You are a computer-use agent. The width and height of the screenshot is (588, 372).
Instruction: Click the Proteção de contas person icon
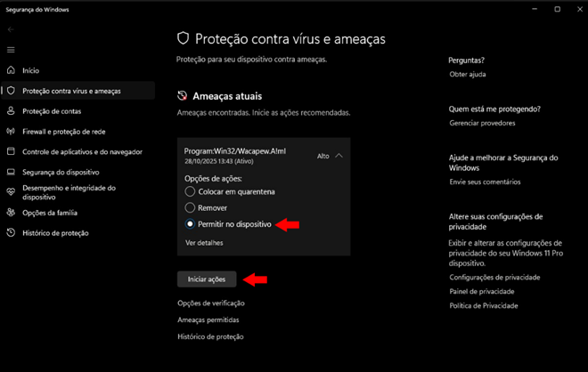(x=11, y=111)
